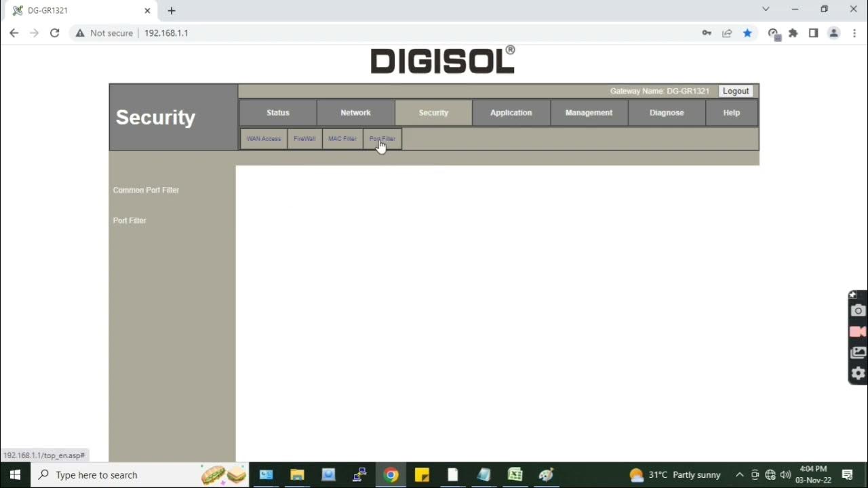Open Chrome's three-dot menu
Viewport: 868px width, 488px height.
pyautogui.click(x=854, y=33)
